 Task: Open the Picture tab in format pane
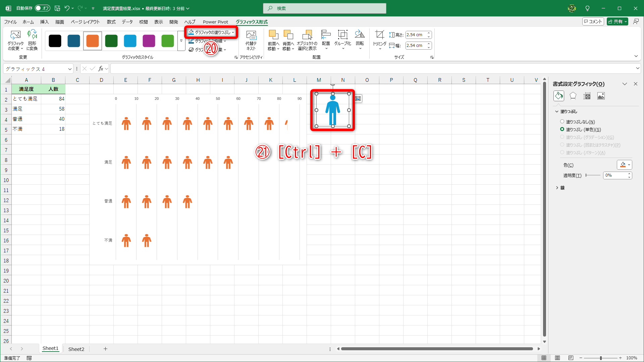(x=601, y=96)
